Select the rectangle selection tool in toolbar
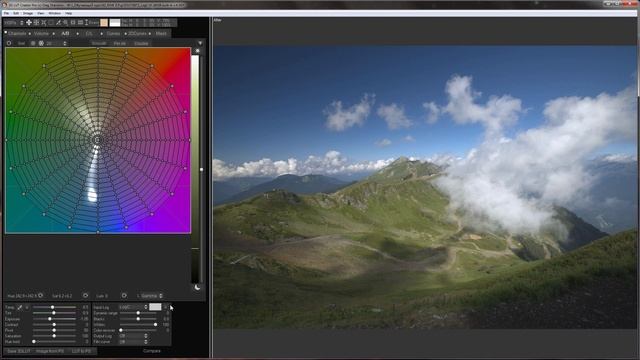 pos(51,22)
